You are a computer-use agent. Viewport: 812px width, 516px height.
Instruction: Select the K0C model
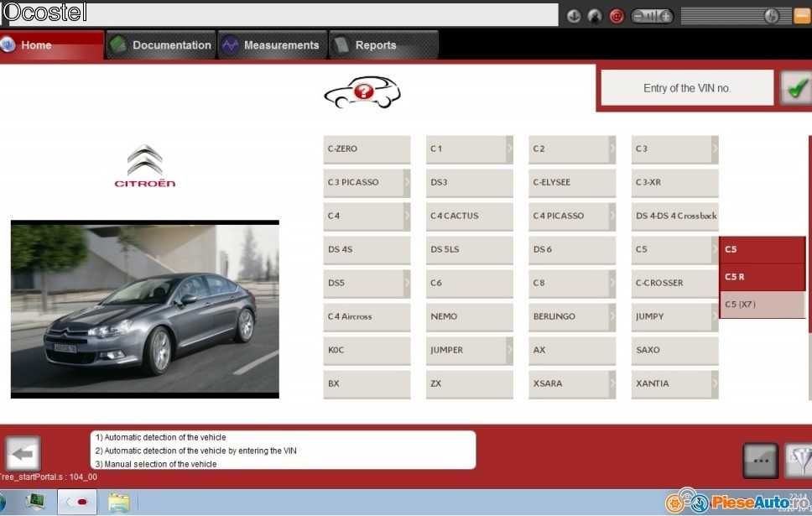(367, 351)
